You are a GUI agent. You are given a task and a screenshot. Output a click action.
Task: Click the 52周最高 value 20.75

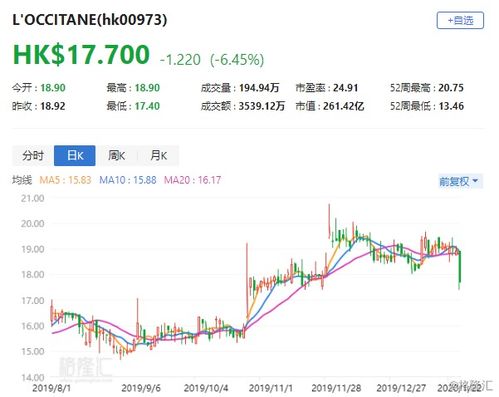(451, 88)
